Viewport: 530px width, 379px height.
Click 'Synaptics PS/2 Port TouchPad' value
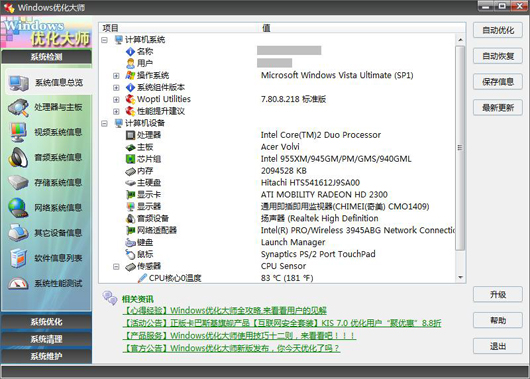coord(318,254)
